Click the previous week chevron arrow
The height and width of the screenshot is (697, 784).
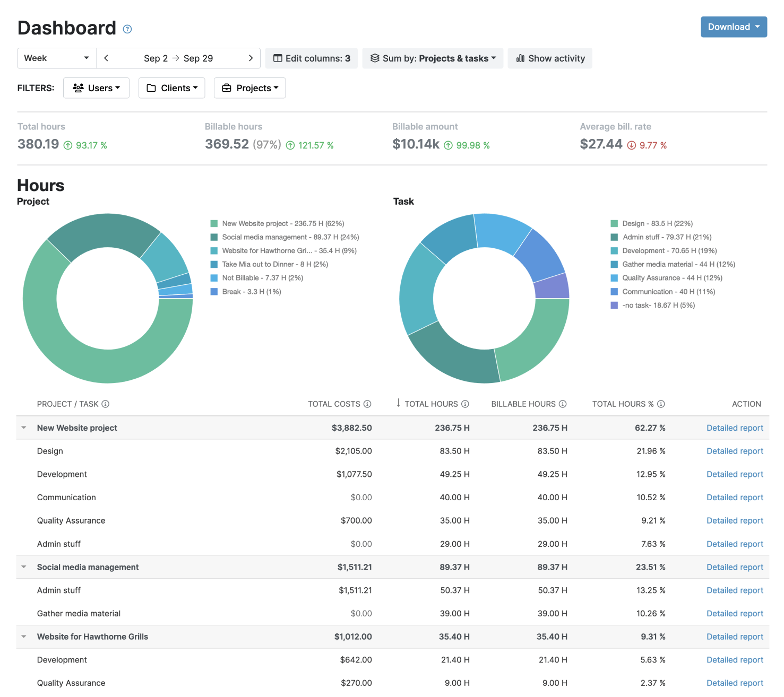[106, 58]
